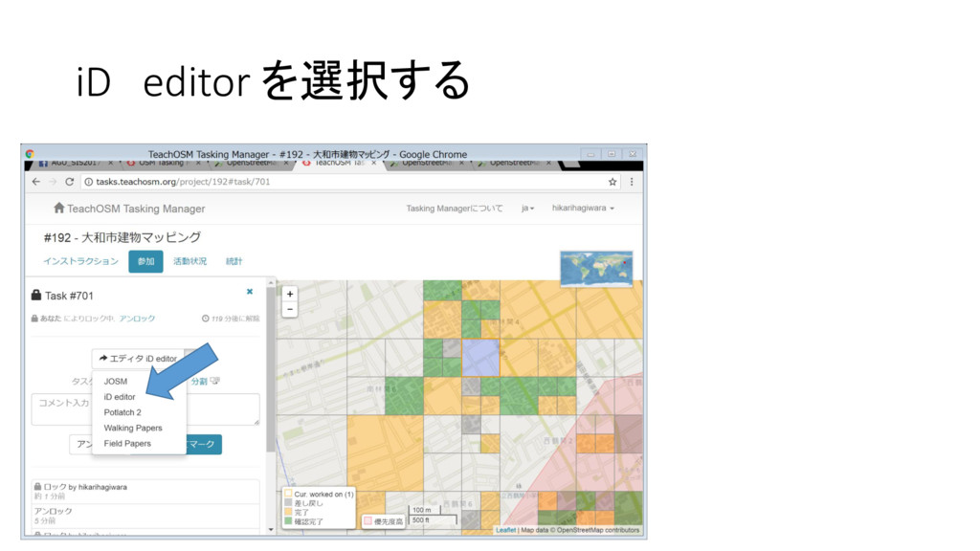This screenshot has width=980, height=551.
Task: Click the split icon next to 分割
Action: [214, 381]
